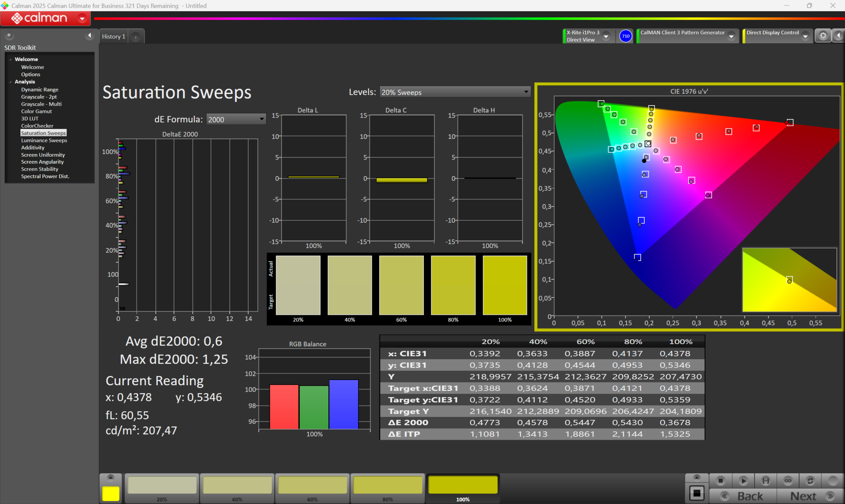
Task: Click the blue 710 meter timer icon
Action: click(625, 36)
